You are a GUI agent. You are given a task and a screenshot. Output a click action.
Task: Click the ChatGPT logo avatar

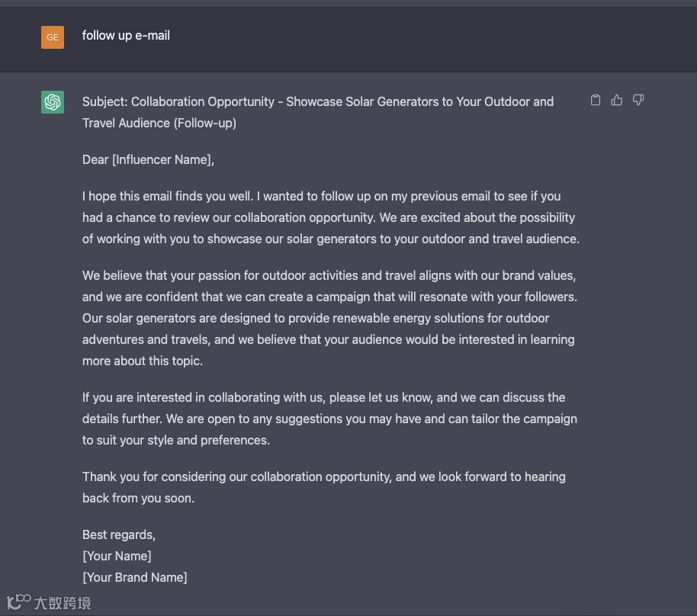point(53,101)
